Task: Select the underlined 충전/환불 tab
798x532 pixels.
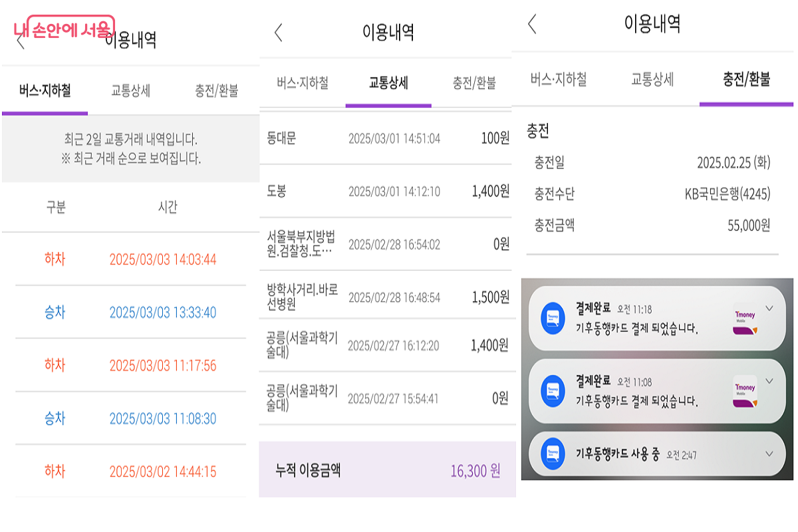Action: (x=746, y=80)
